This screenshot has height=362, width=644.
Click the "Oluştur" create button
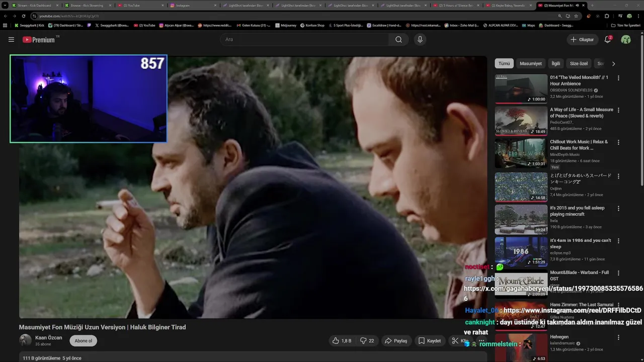click(x=582, y=39)
